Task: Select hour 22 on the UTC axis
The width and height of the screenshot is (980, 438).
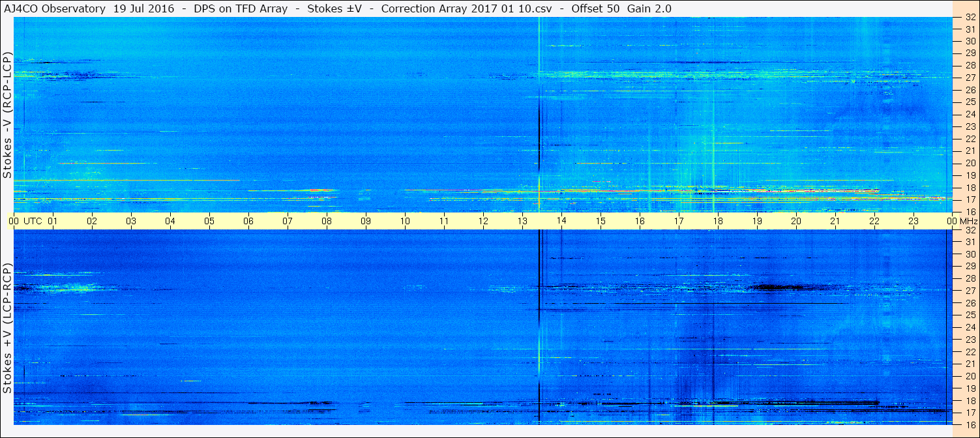Action: coord(874,221)
